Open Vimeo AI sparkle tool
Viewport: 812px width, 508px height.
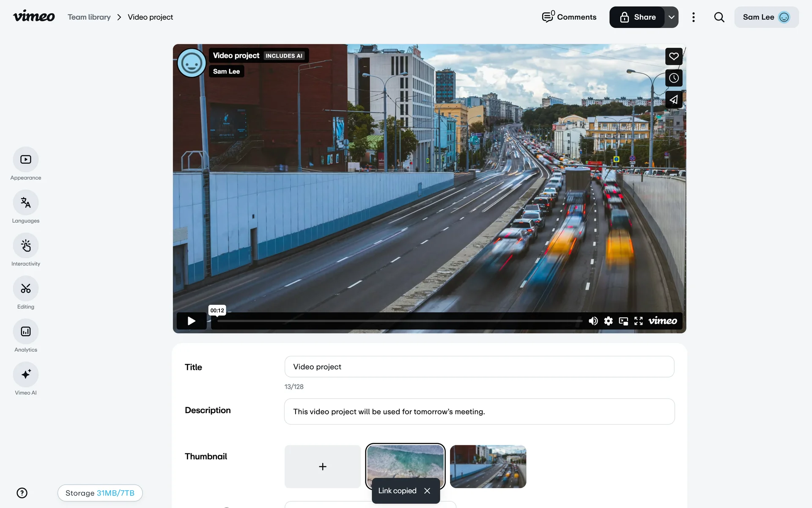(26, 375)
